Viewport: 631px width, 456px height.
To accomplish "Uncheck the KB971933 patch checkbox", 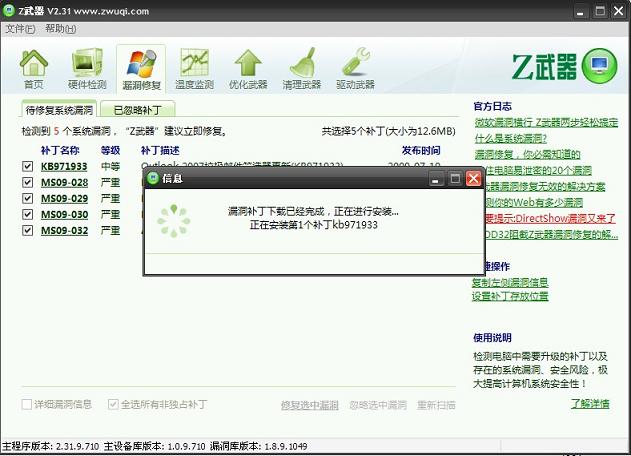I will point(27,166).
